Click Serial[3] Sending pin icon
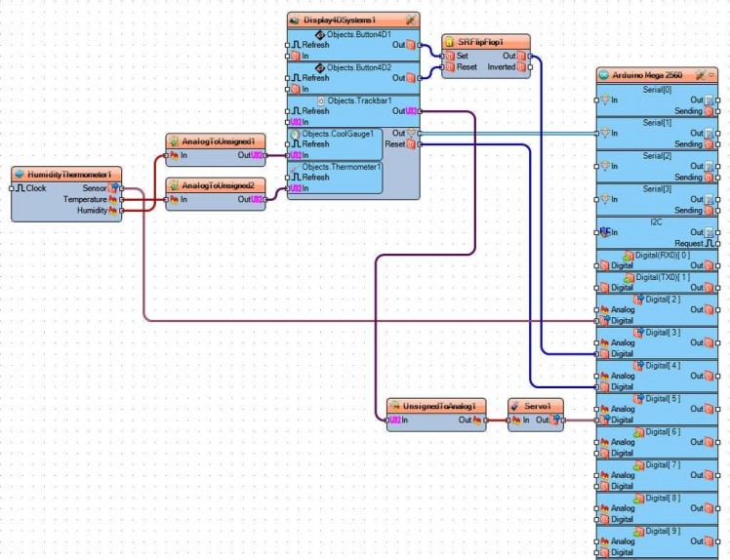 (709, 211)
